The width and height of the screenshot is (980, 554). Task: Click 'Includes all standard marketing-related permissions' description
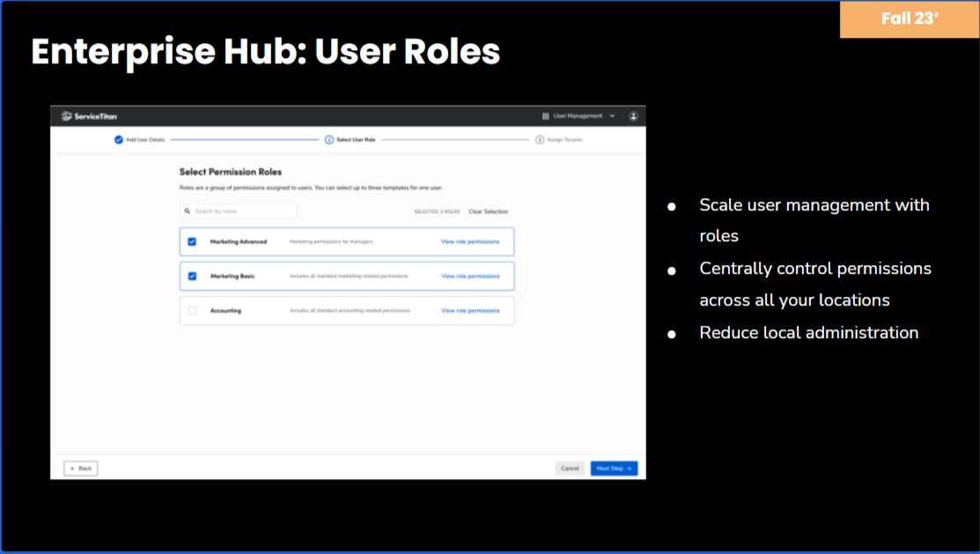point(349,277)
